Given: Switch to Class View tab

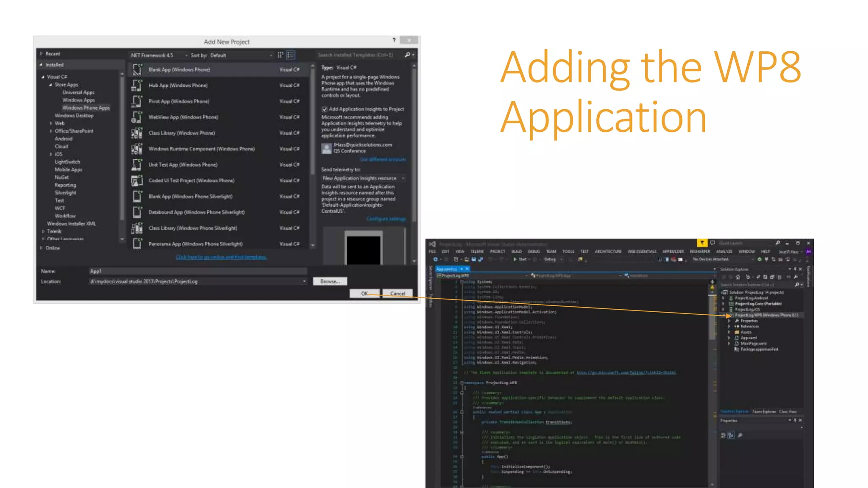Looking at the screenshot, I should click(787, 412).
